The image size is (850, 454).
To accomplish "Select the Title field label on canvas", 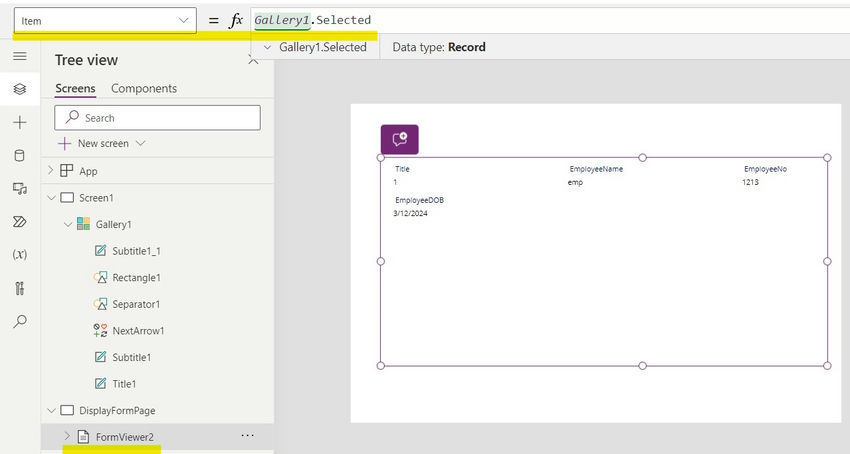I will pyautogui.click(x=402, y=169).
